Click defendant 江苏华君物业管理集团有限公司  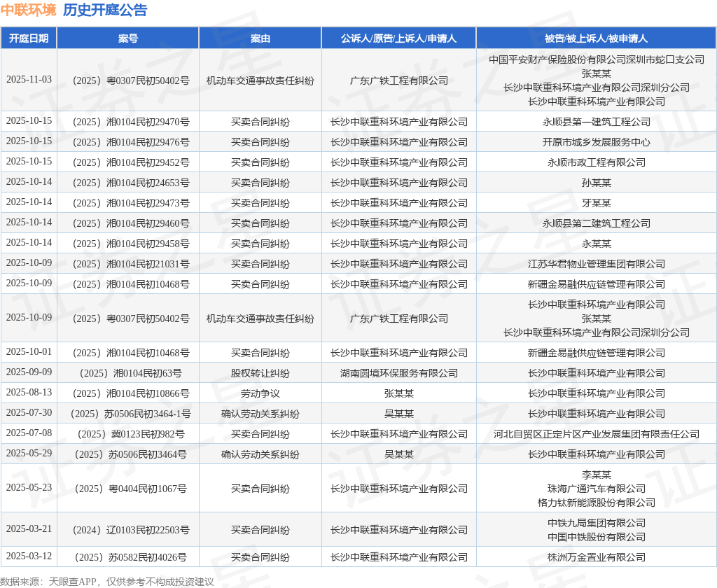coord(597,264)
